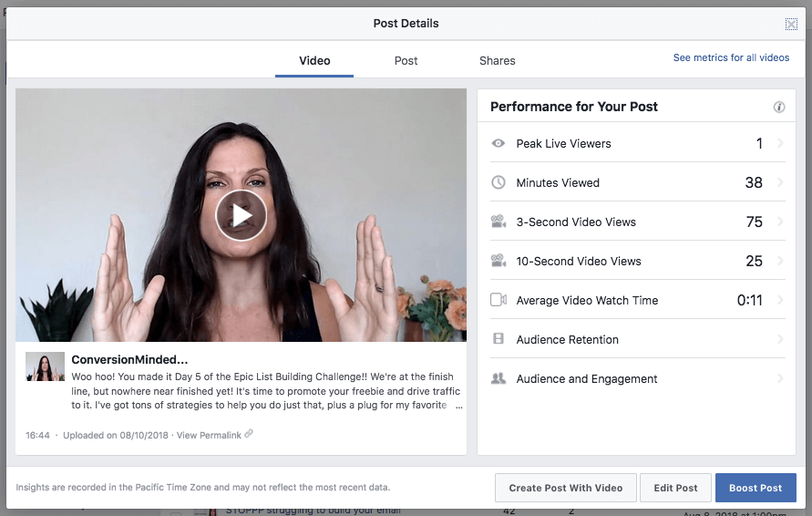Screen dimensions: 812x516
Task: Expand Minutes Viewed details chevron
Action: pyautogui.click(x=780, y=182)
